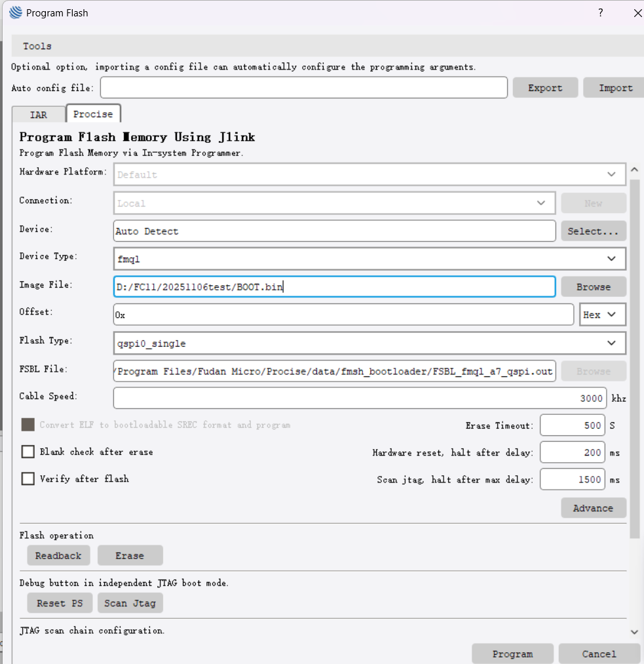
Task: Click the Advance button
Action: pyautogui.click(x=593, y=508)
